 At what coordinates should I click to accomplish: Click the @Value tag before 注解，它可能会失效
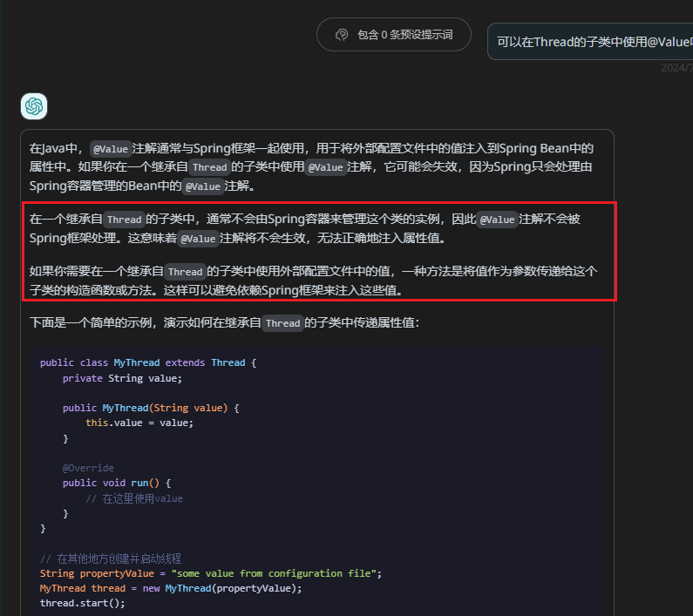326,167
